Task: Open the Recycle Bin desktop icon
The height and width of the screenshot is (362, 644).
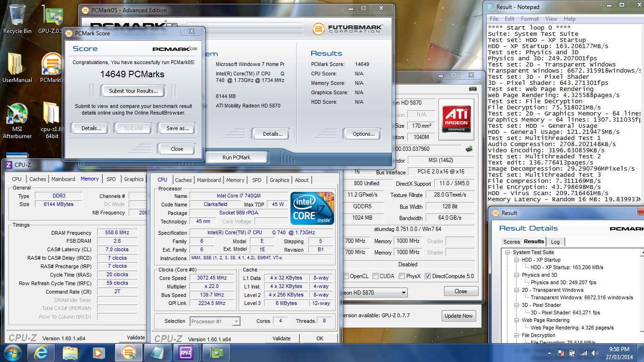Action: point(17,19)
